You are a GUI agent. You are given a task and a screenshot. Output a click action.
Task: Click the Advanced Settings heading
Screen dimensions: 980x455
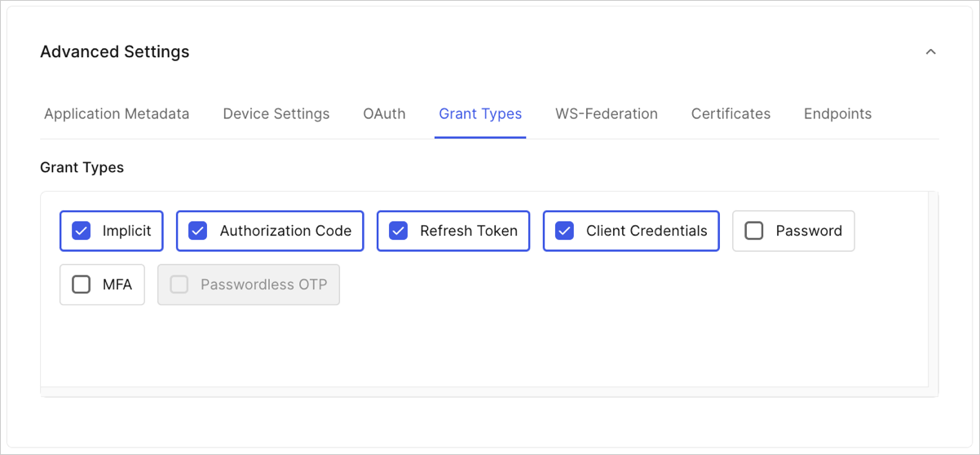(x=115, y=52)
